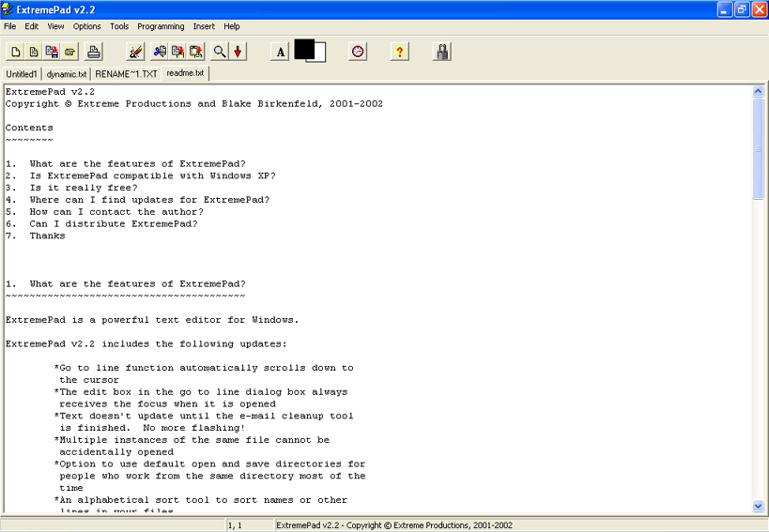Open the View menu
Screen dimensions: 769x532
coord(55,26)
